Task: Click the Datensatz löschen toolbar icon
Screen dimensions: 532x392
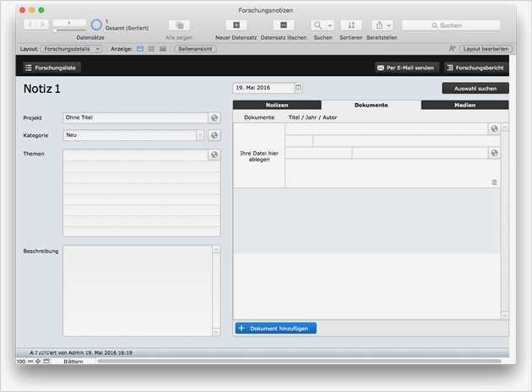Action: (x=283, y=25)
